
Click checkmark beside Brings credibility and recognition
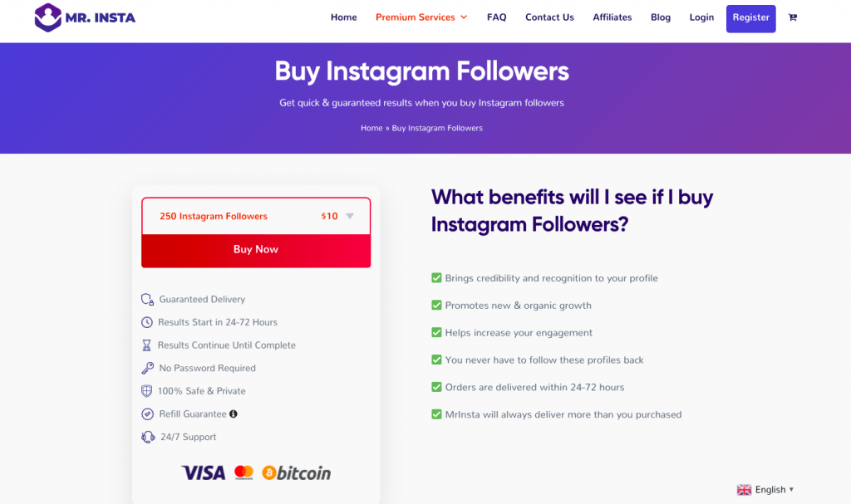436,278
